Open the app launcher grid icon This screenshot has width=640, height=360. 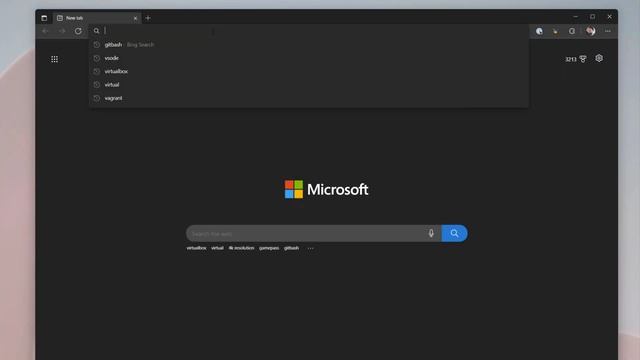[x=54, y=59]
